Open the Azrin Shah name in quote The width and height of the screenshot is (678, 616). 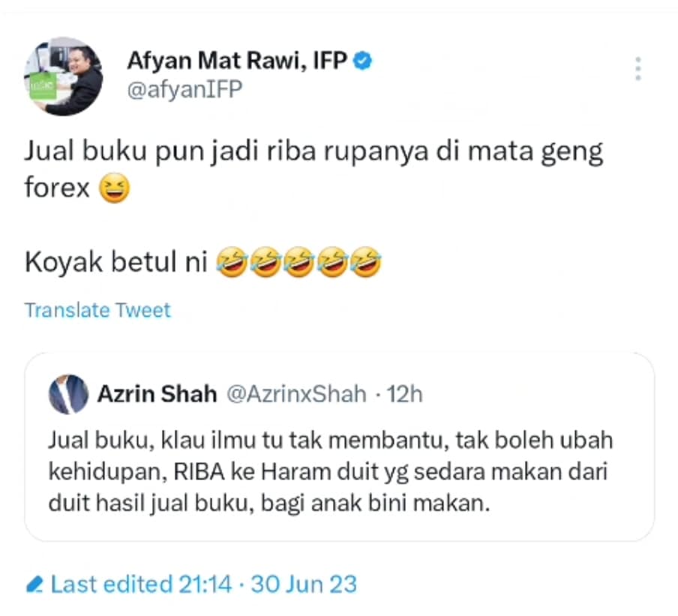(157, 394)
